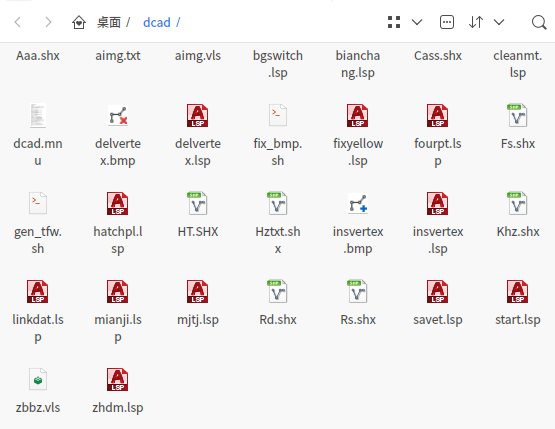Switch to icon grid view
555x429 pixels.
394,22
